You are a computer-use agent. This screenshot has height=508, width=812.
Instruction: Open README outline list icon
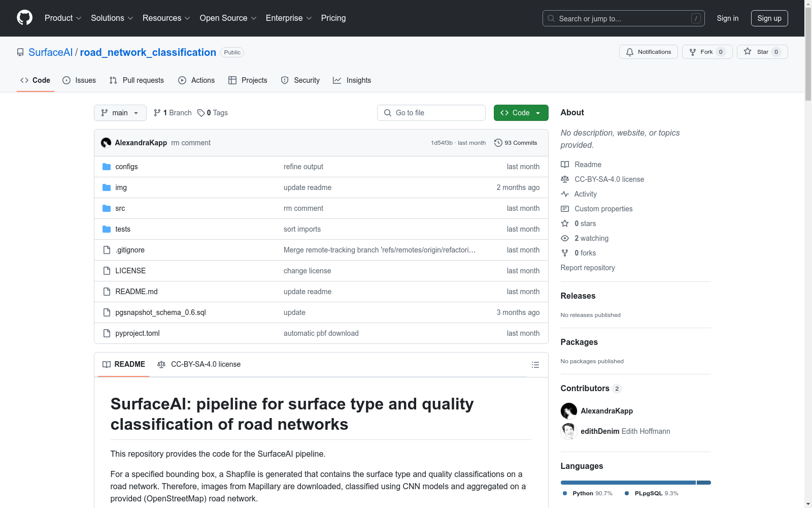click(x=535, y=365)
